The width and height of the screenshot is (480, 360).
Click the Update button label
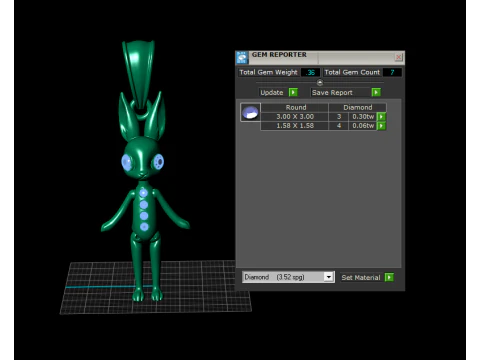[x=272, y=92]
